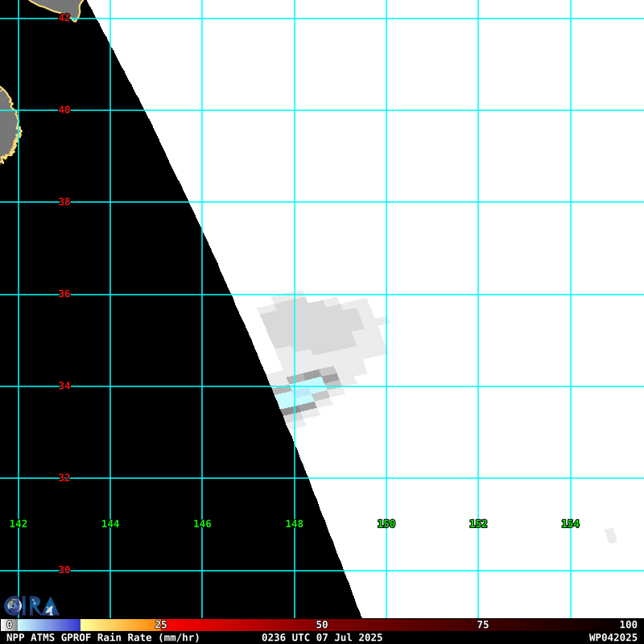Click the 0 label at colorbar start
This screenshot has height=644, width=644.
click(9, 625)
